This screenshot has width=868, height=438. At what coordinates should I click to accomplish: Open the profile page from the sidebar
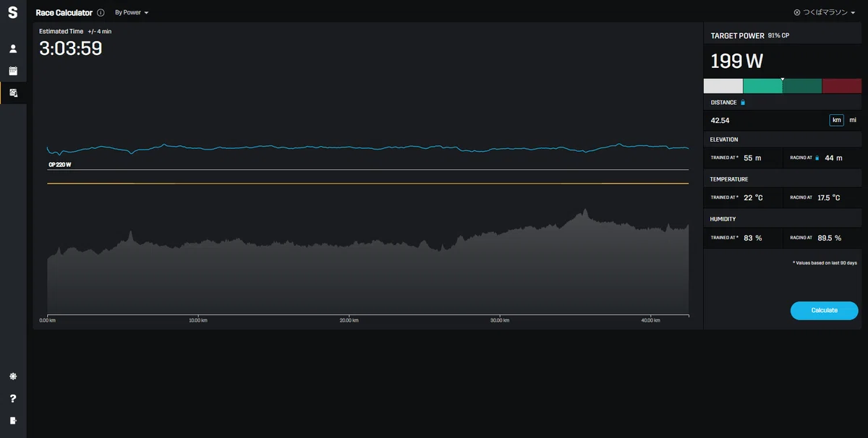pyautogui.click(x=13, y=49)
